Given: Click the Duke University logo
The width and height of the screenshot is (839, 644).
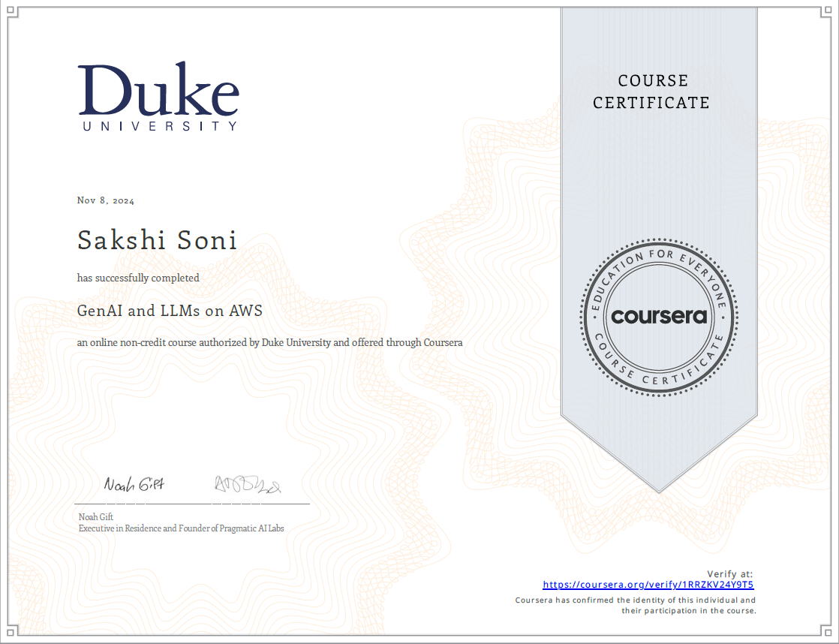Looking at the screenshot, I should pyautogui.click(x=158, y=96).
